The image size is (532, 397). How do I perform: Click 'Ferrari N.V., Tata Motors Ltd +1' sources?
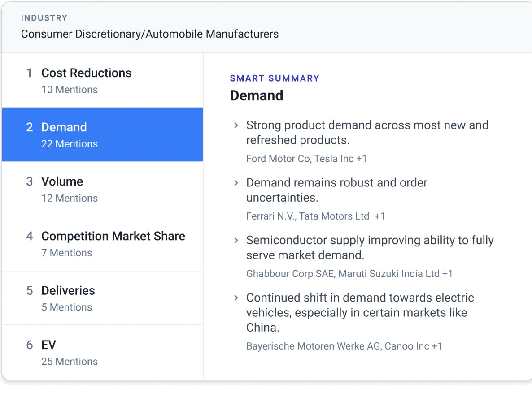point(315,216)
